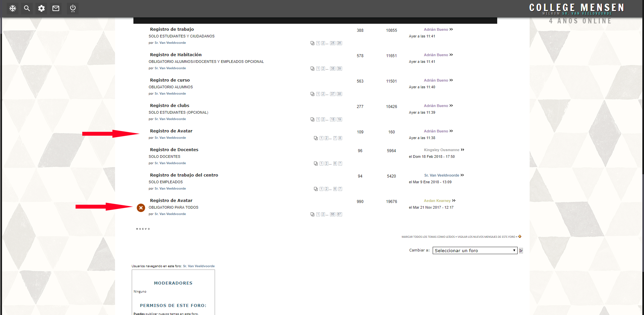Image resolution: width=644 pixels, height=315 pixels.
Task: Open the Registro de Habitación topic
Action: (176, 55)
